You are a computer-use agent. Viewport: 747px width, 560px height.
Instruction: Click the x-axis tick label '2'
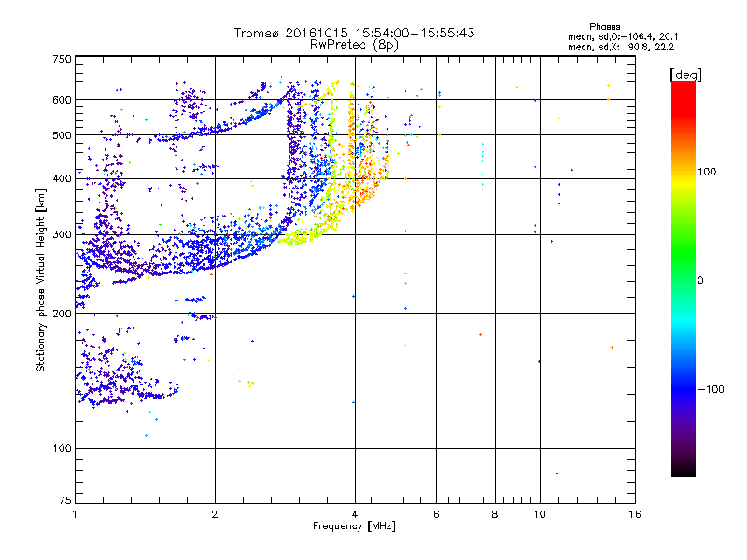[x=215, y=514]
